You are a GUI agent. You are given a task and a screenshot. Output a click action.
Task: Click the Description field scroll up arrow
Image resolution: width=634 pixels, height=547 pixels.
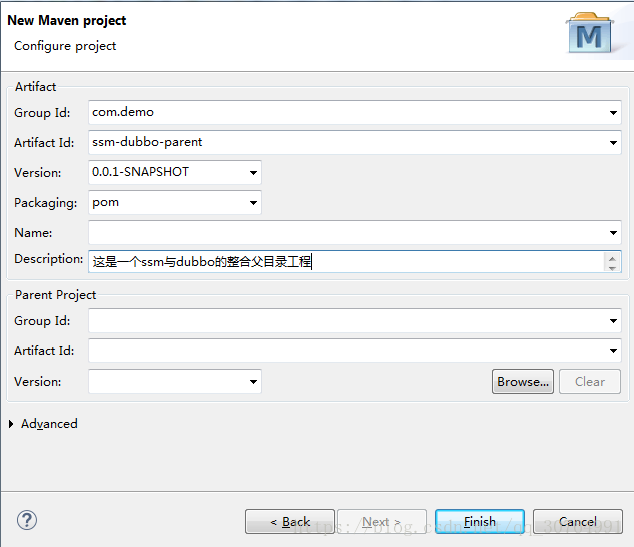click(x=612, y=258)
